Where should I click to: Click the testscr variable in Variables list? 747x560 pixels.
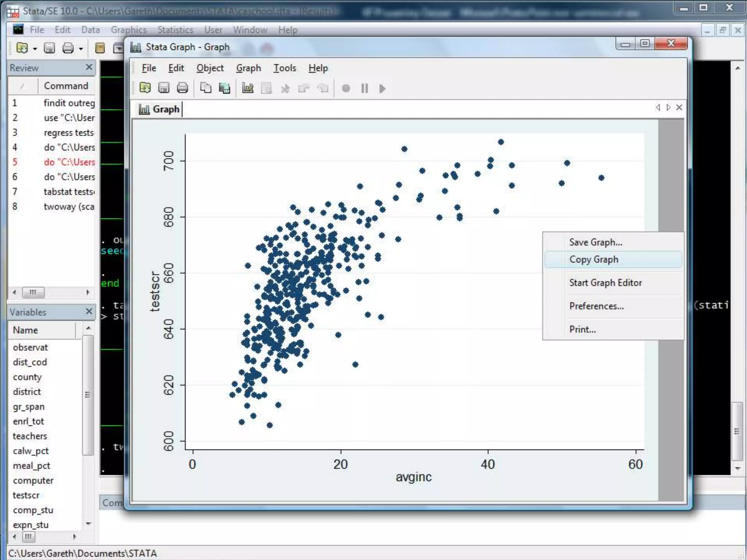[x=26, y=495]
